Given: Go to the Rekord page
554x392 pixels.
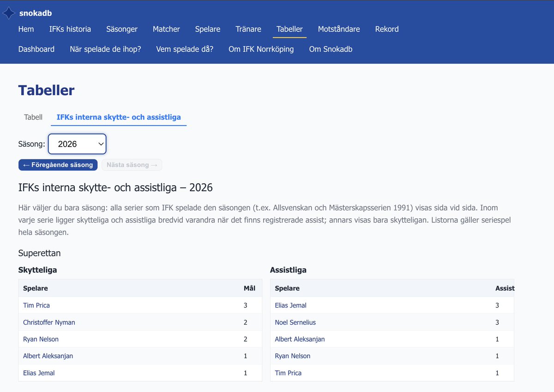Looking at the screenshot, I should tap(387, 29).
